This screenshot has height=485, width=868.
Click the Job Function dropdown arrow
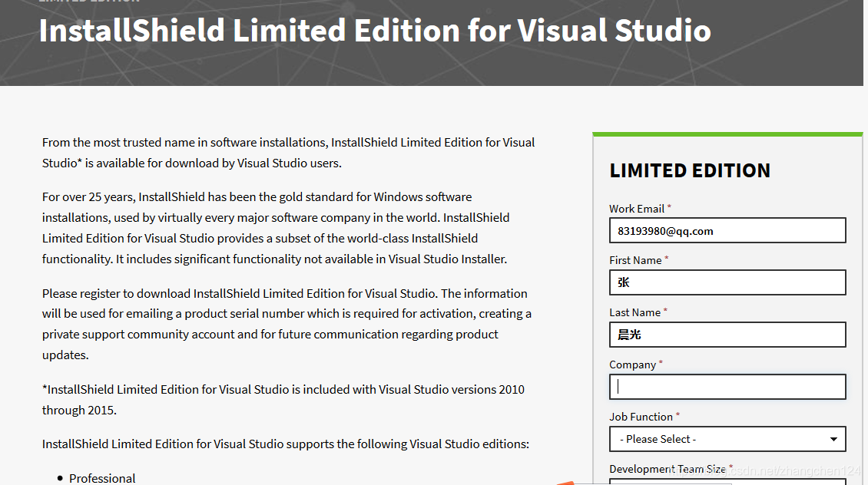[x=833, y=439]
